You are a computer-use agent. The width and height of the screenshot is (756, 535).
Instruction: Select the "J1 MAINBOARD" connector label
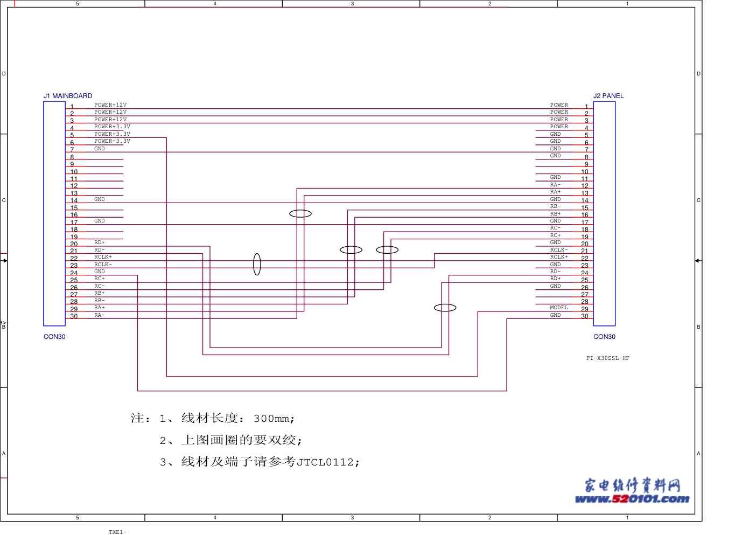point(68,96)
